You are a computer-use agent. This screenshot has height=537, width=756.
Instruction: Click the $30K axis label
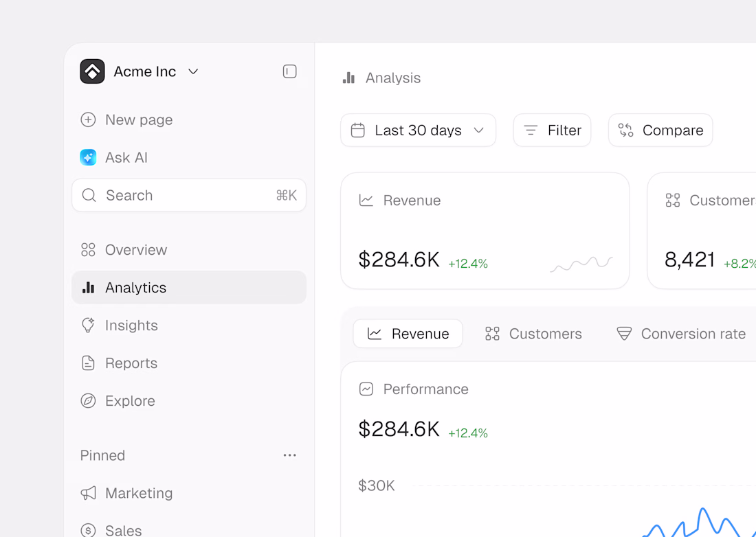point(377,485)
